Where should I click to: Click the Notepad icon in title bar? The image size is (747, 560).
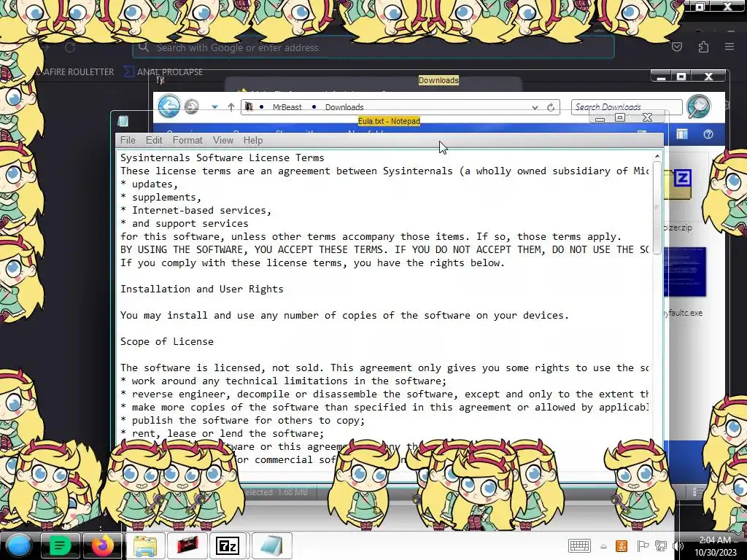coord(123,122)
